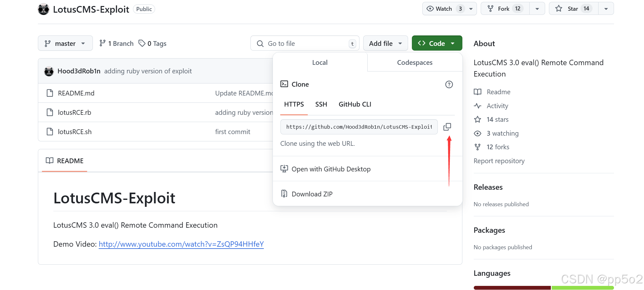Switch to the Codespaces tab
This screenshot has height=290, width=644.
415,62
